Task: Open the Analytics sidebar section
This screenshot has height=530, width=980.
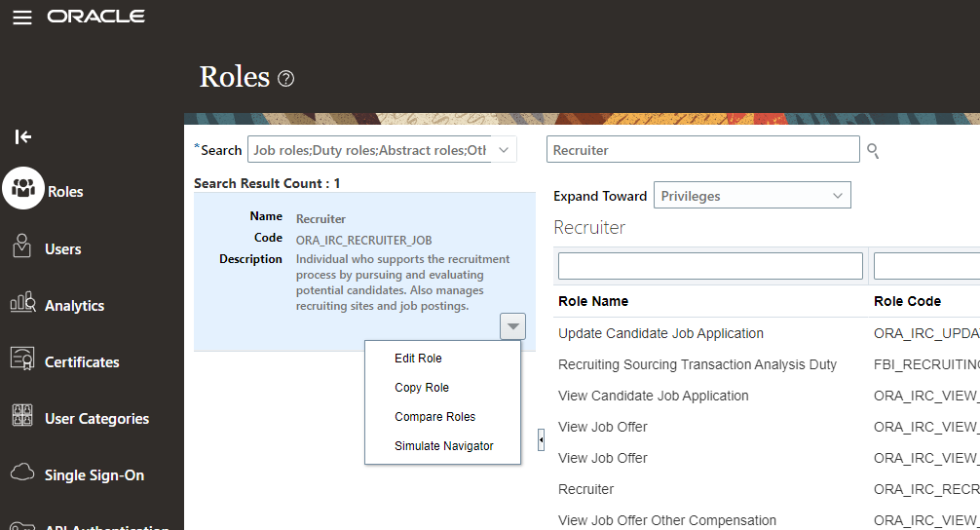Action: click(x=74, y=305)
